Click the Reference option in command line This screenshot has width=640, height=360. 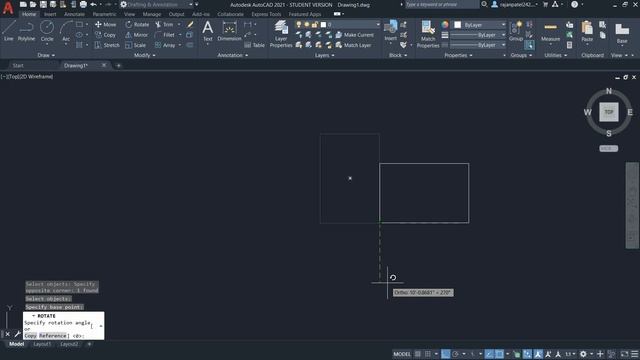click(53, 336)
